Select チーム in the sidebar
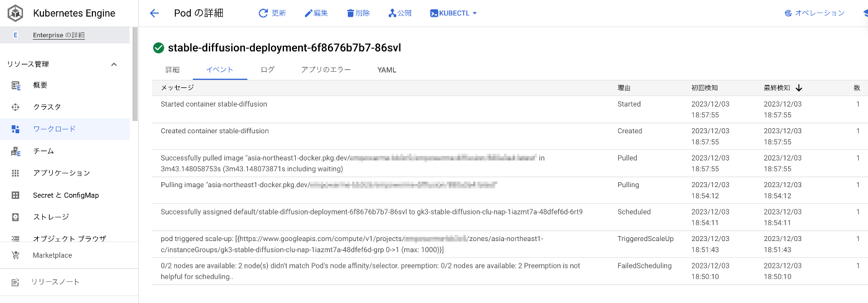868x303 pixels. pos(43,151)
